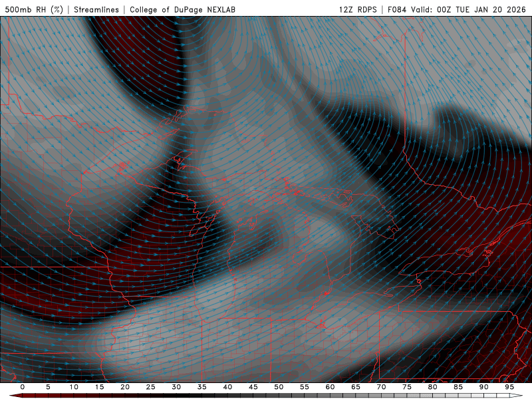Click the "60" legend label
532x399 pixels.
point(330,387)
